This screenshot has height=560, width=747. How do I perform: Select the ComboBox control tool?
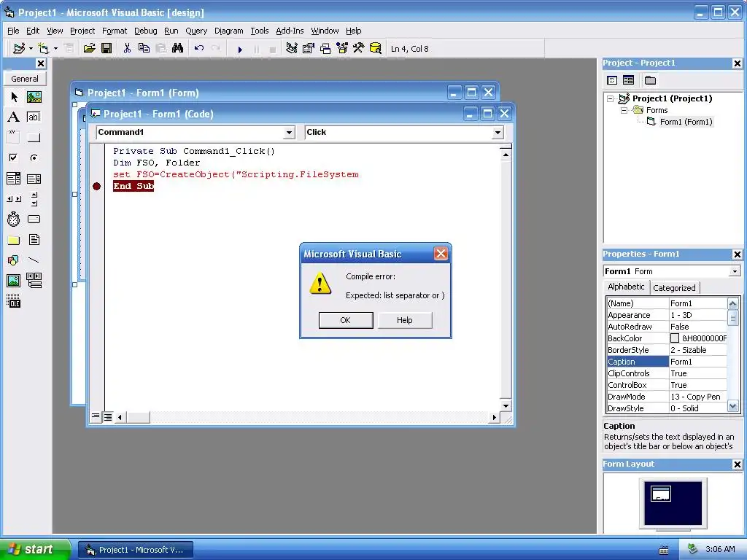pyautogui.click(x=14, y=179)
